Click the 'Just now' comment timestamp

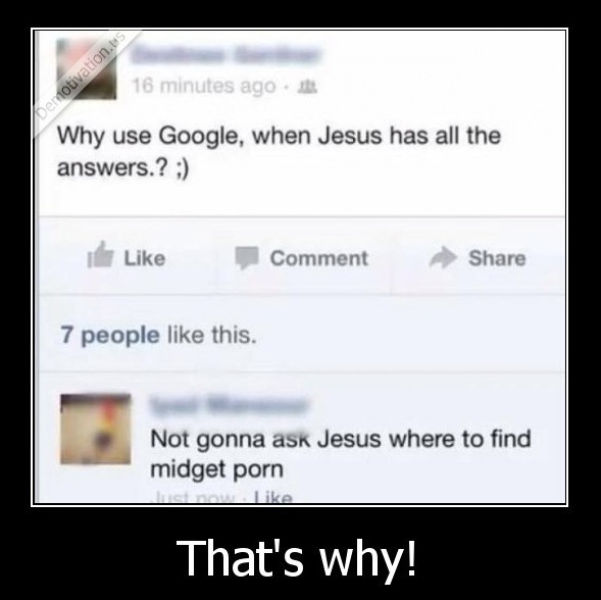194,498
